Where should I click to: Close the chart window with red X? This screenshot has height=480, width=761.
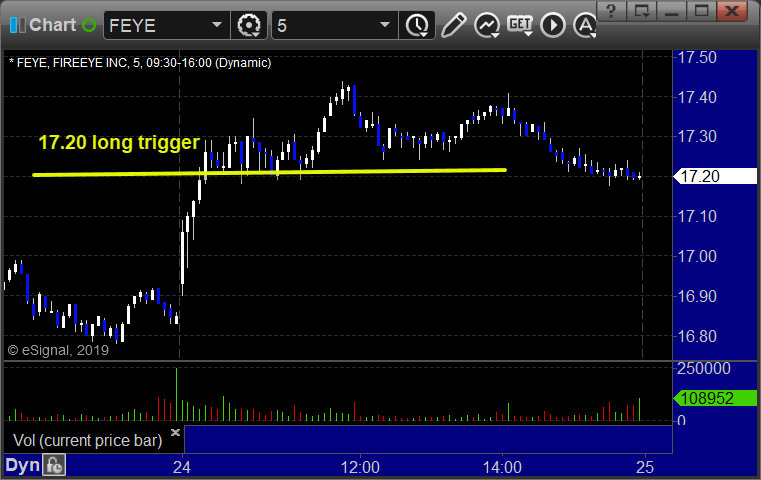pos(732,11)
